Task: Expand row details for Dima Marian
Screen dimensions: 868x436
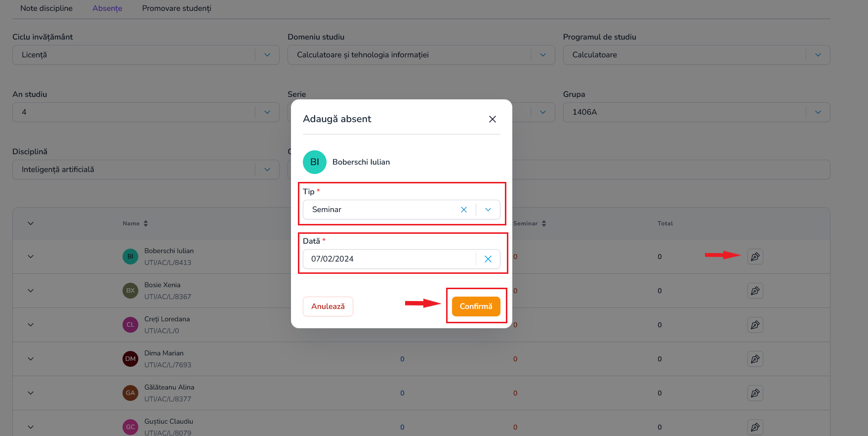Action: tap(31, 359)
